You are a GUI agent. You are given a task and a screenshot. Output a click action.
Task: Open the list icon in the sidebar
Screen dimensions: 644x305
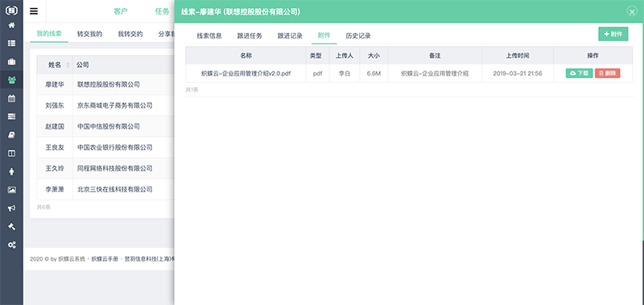tap(11, 43)
